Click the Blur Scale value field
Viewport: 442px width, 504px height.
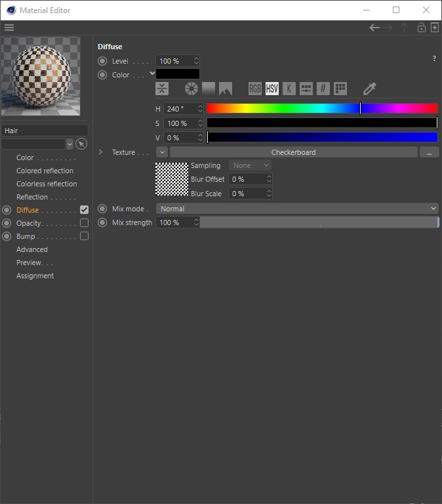coord(248,194)
